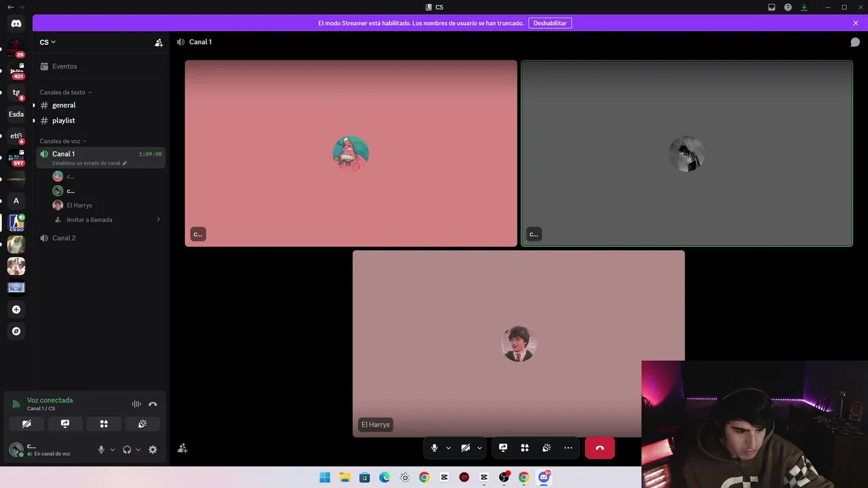Open soundboard in the call control bar
Image resolution: width=868 pixels, height=488 pixels.
[547, 448]
